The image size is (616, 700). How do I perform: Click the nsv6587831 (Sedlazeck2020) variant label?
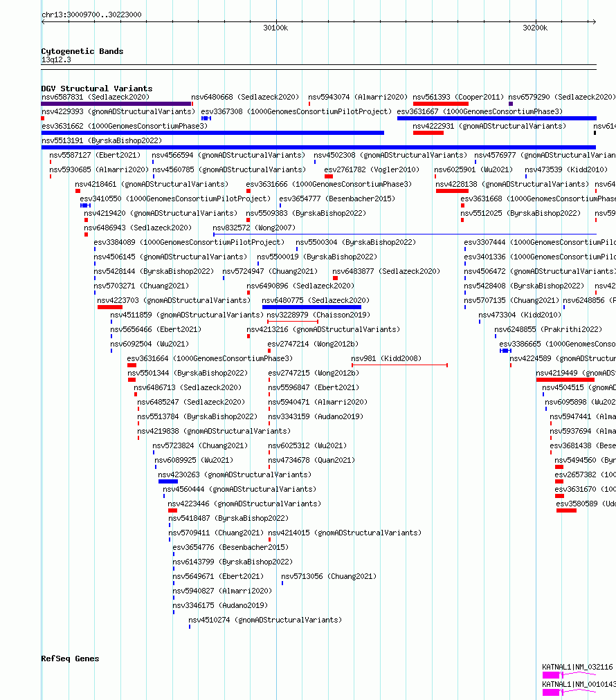[96, 97]
